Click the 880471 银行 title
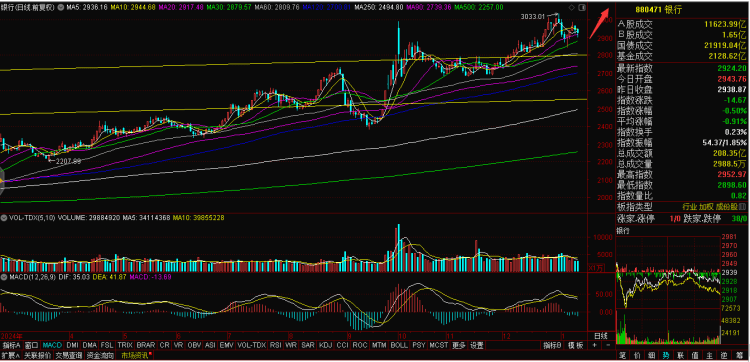The height and width of the screenshot is (362, 750). (x=658, y=10)
